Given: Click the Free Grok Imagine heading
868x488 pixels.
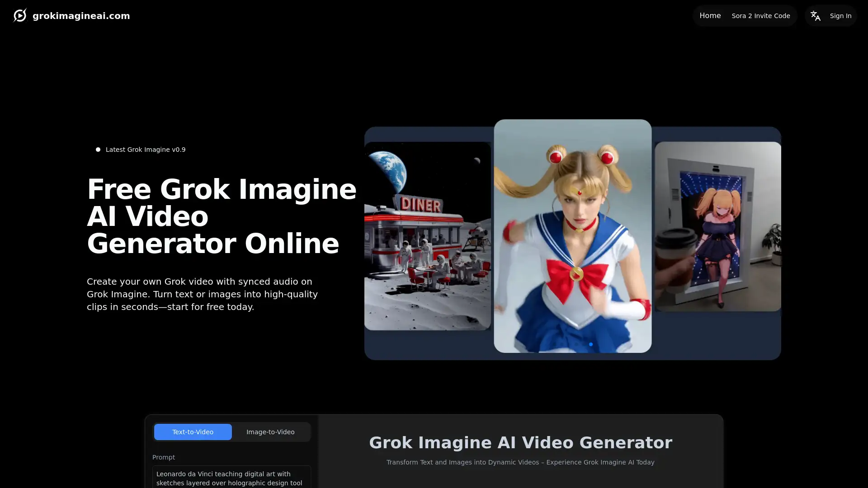Looking at the screenshot, I should click(222, 217).
